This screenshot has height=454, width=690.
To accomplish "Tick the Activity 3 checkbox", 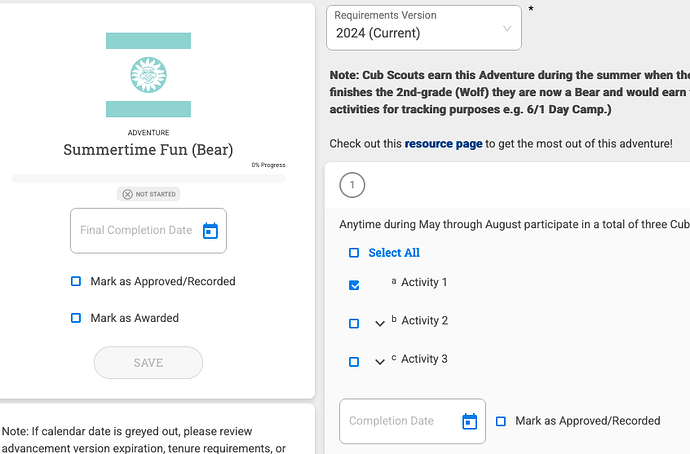I will (x=354, y=361).
